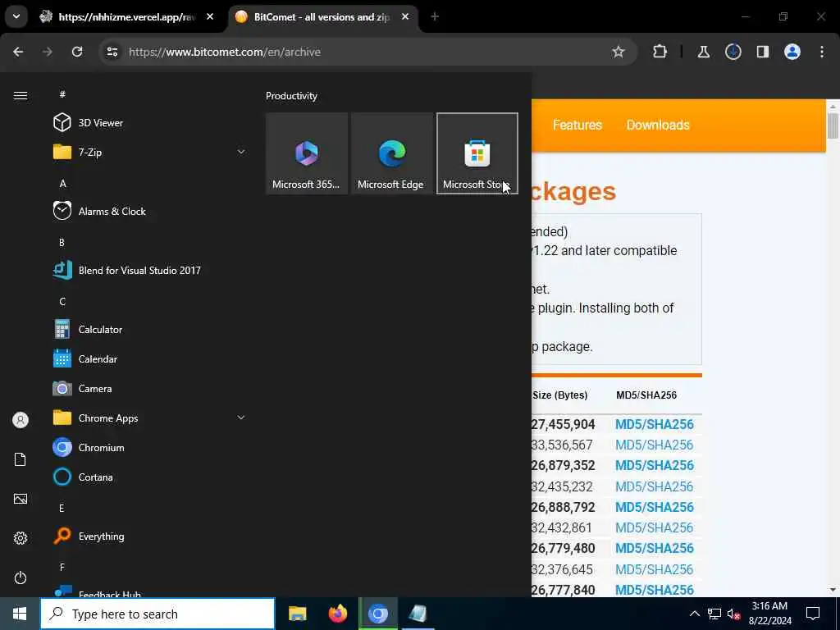Open the browser Extensions puzzle icon

pyautogui.click(x=660, y=52)
